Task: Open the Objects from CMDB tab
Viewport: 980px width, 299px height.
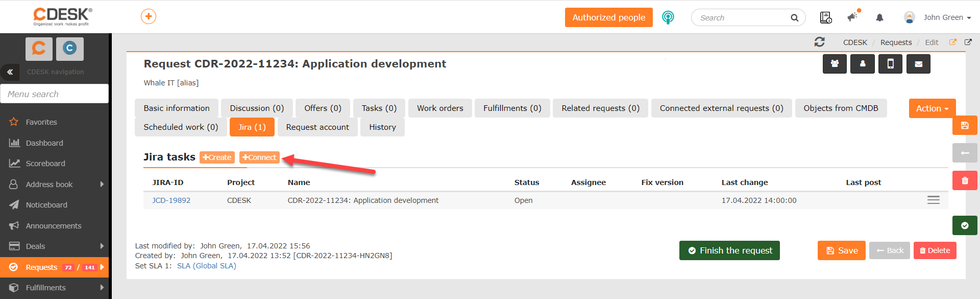Action: [x=841, y=108]
